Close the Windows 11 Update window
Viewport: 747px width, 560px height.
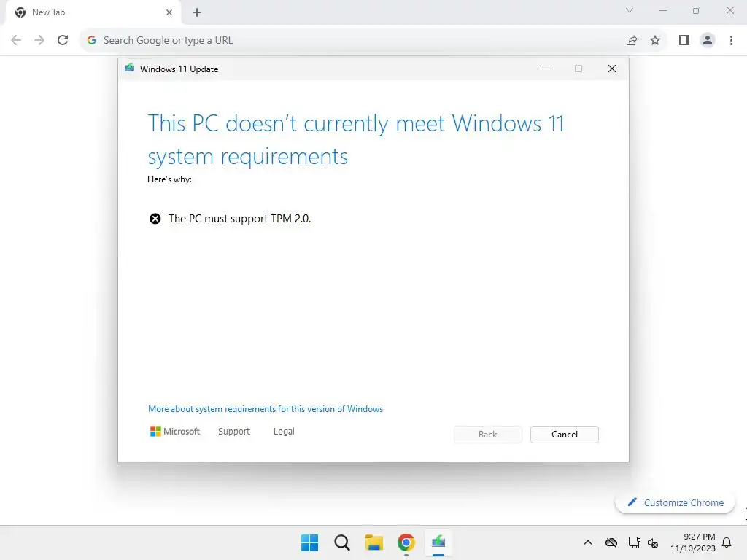[x=612, y=69]
